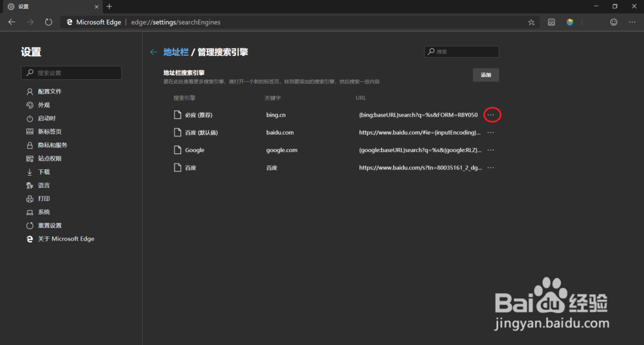Viewport: 644px width, 345px height.
Task: Click the 添加 button
Action: pos(486,75)
